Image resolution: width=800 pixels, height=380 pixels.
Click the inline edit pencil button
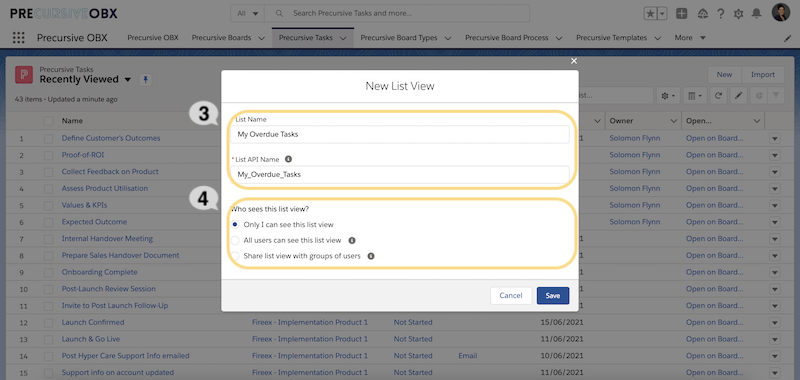coord(738,95)
